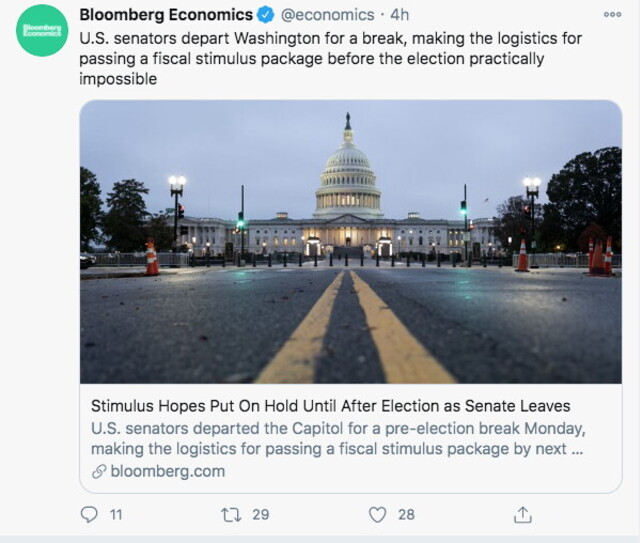Viewport: 642px width, 543px height.
Task: Click the Bloomberg Economics profile avatar
Action: pos(42,30)
